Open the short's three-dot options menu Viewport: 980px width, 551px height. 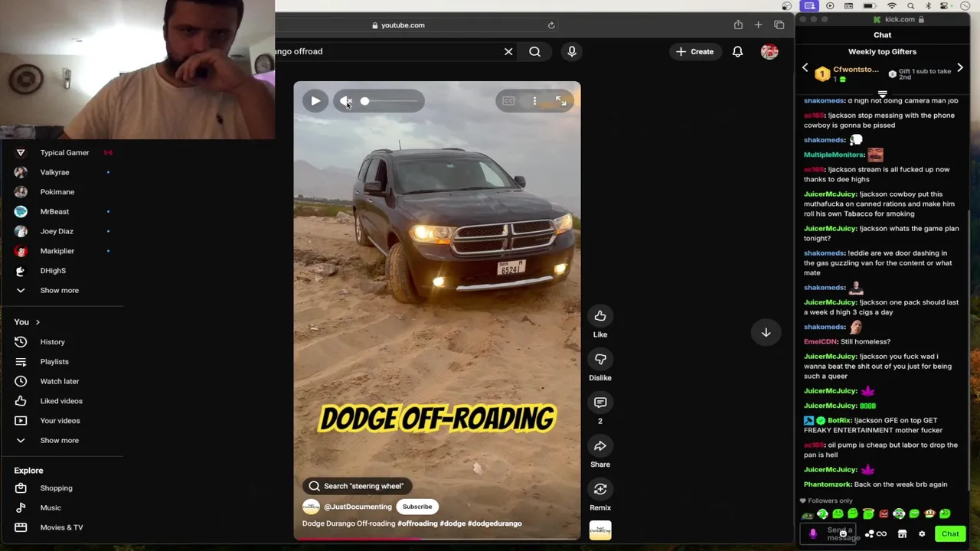[534, 101]
